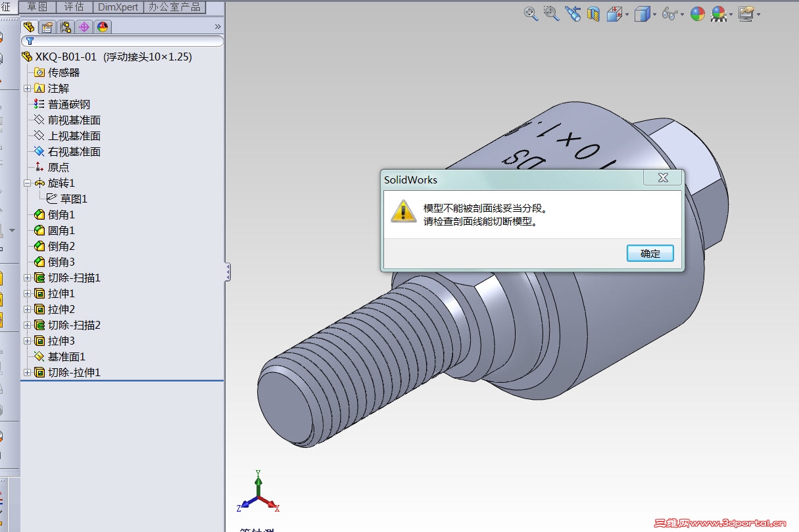This screenshot has width=799, height=532.
Task: Open the Hide/Show Items dropdown arrow
Action: pos(682,14)
